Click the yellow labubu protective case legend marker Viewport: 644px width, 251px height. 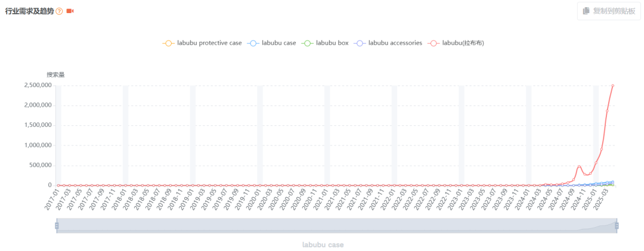point(168,43)
